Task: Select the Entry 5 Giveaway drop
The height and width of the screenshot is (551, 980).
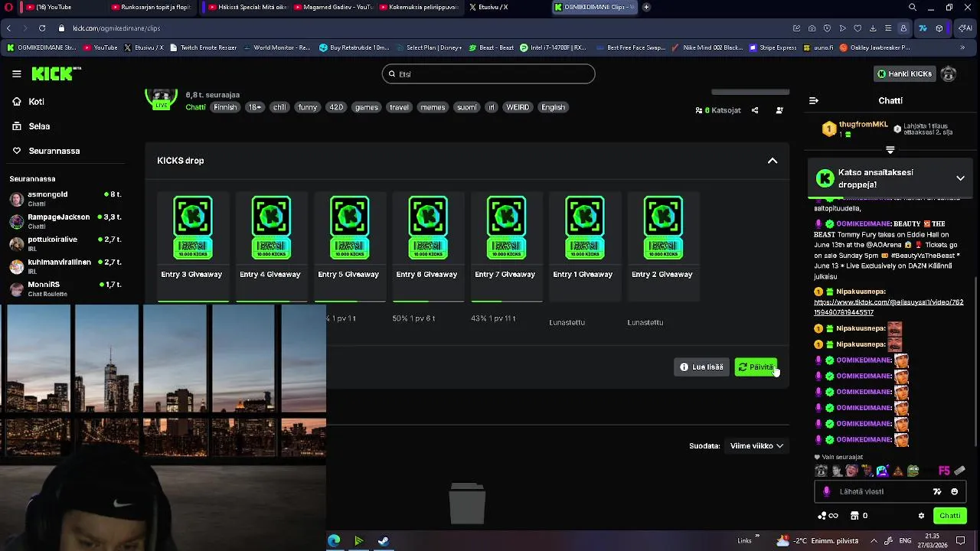Action: point(348,245)
